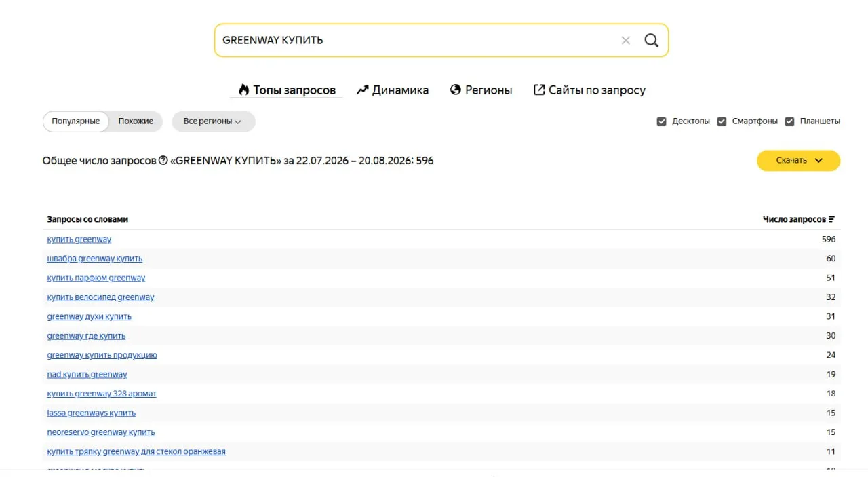Open the neoreservo greenway купить link

[x=101, y=432]
